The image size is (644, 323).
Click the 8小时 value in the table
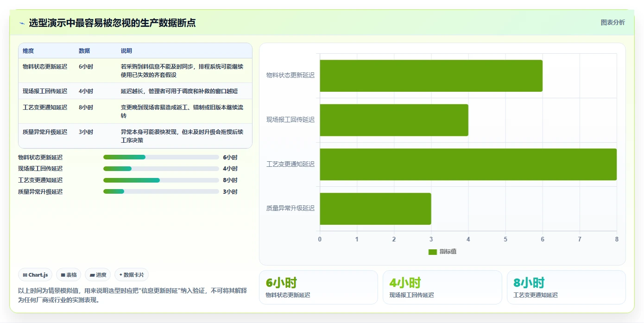pyautogui.click(x=86, y=108)
